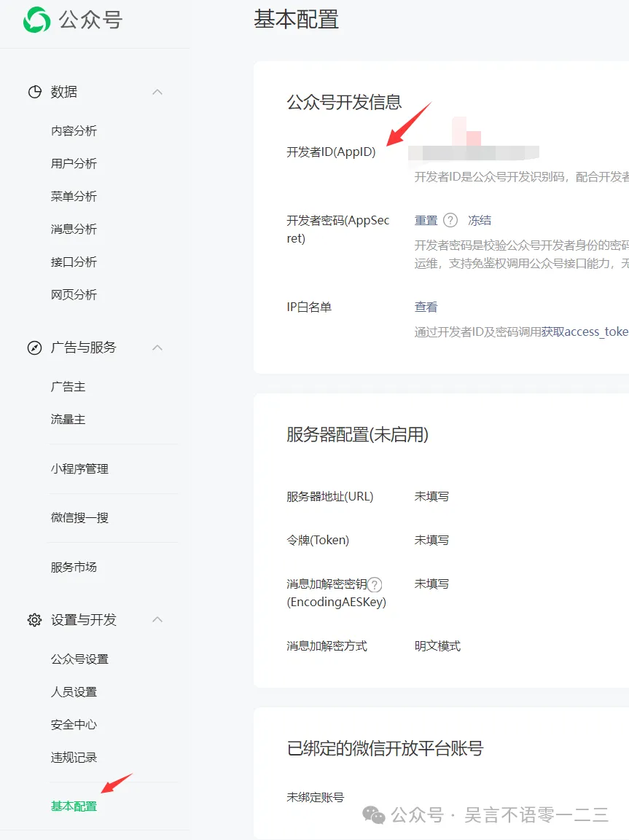Viewport: 629px width, 840px height.
Task: Click the 重置 link for AppSecret
Action: pyautogui.click(x=426, y=220)
